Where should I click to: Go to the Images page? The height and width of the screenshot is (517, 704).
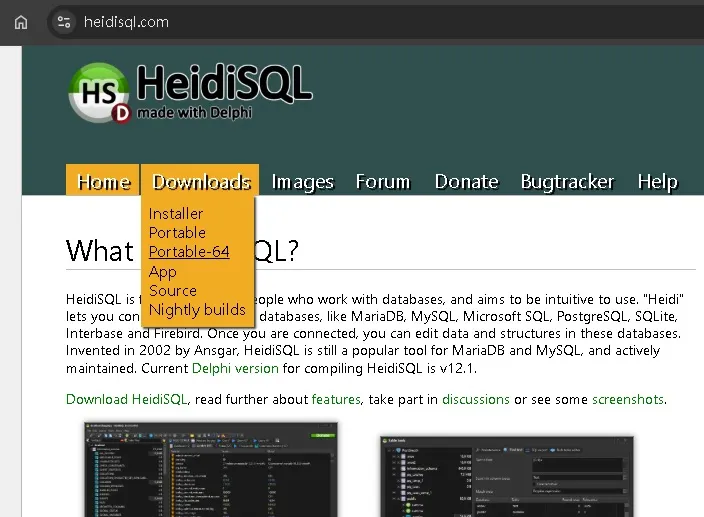pyautogui.click(x=303, y=182)
